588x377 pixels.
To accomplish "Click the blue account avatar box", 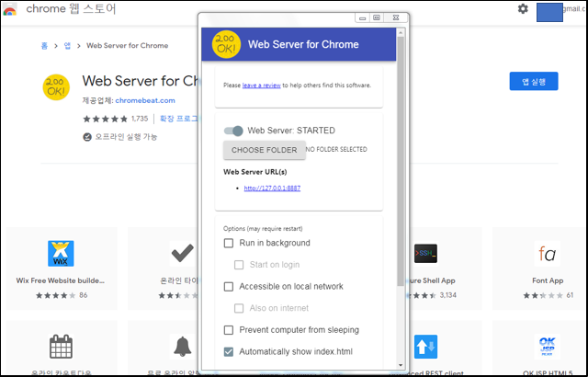I will click(549, 12).
